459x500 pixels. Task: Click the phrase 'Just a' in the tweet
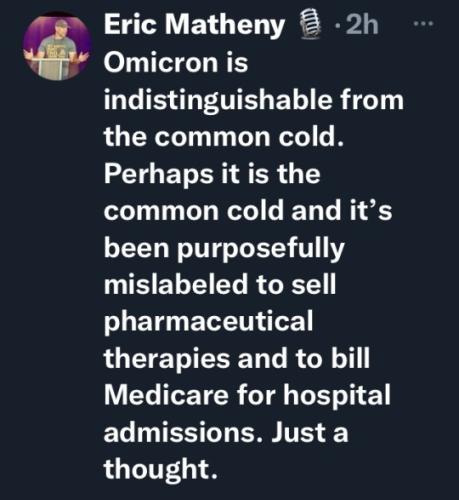[310, 433]
